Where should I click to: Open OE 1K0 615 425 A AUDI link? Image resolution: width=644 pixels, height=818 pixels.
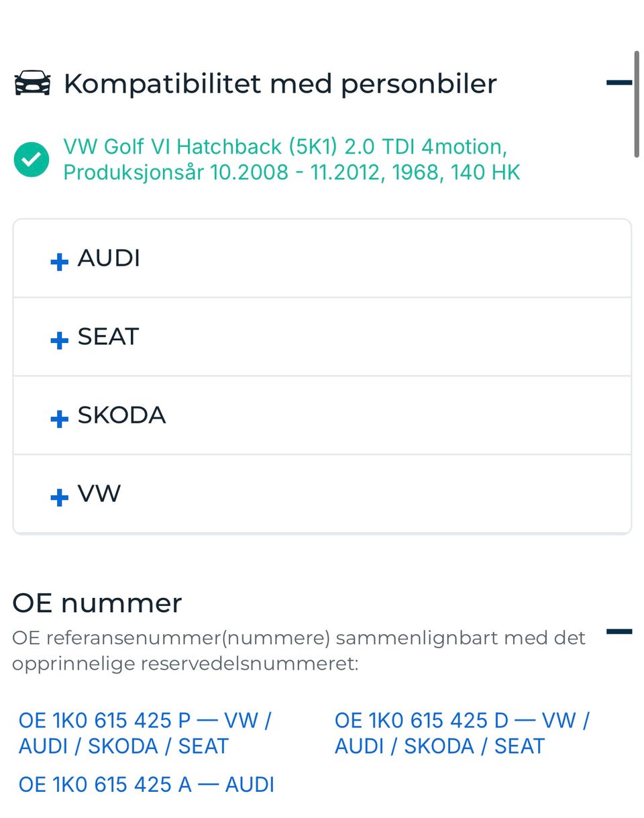pyautogui.click(x=146, y=784)
